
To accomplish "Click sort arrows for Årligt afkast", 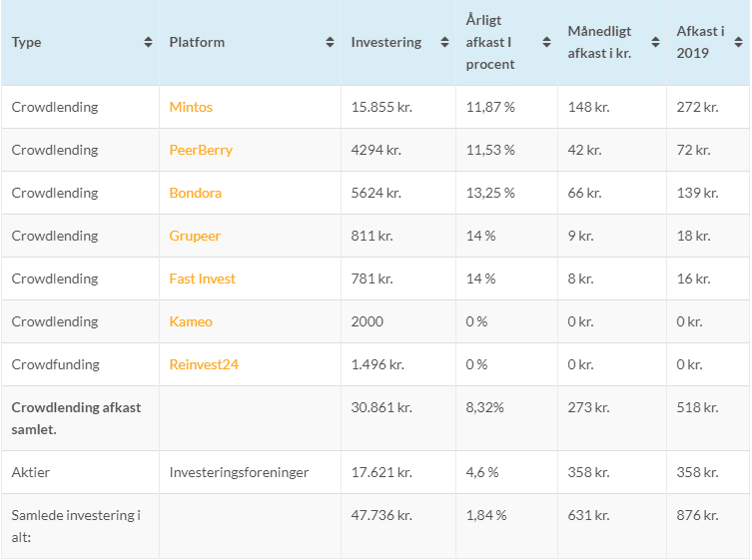I will click(x=546, y=42).
